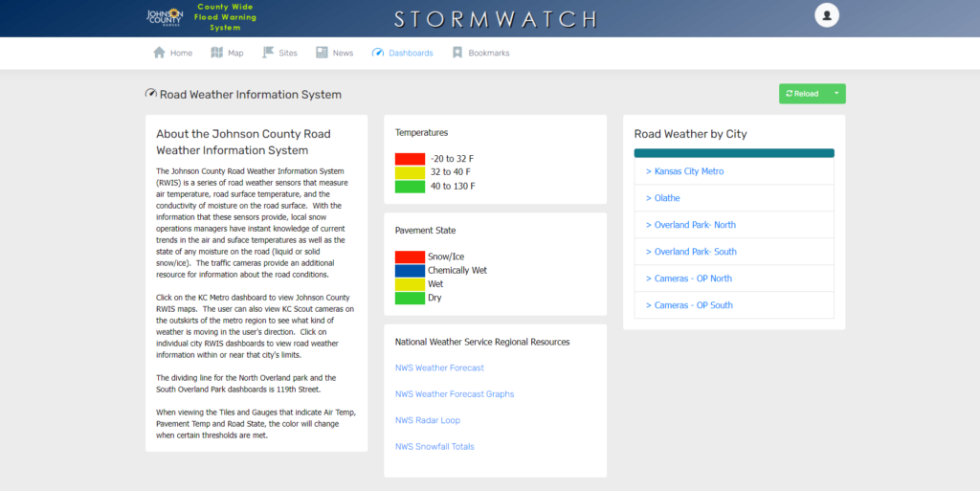The image size is (980, 491).
Task: Select Cameras - OP South entry
Action: click(693, 305)
